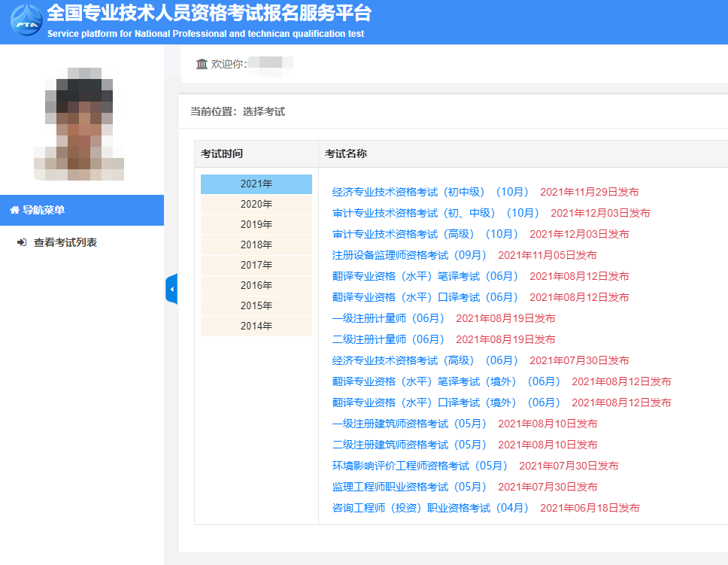This screenshot has width=728, height=565.
Task: Select the 2014年 year tab
Action: [x=256, y=327]
